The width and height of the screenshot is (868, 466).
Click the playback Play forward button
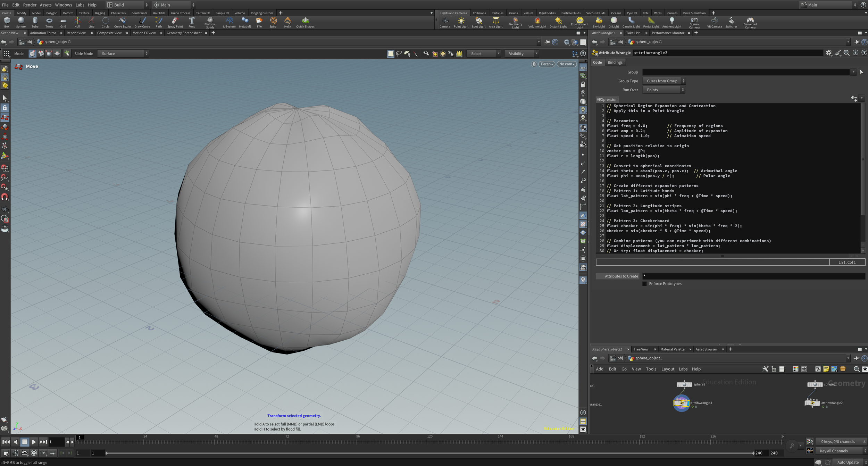[x=34, y=442]
